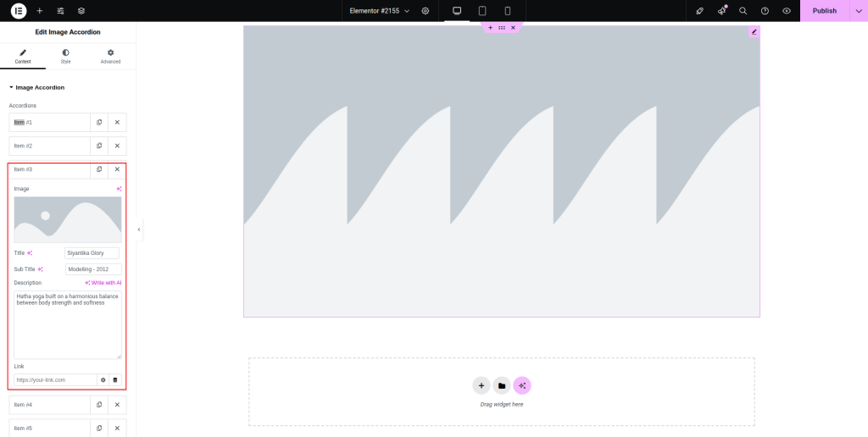This screenshot has height=437, width=868.
Task: Open What's New notifications icon
Action: coord(721,10)
